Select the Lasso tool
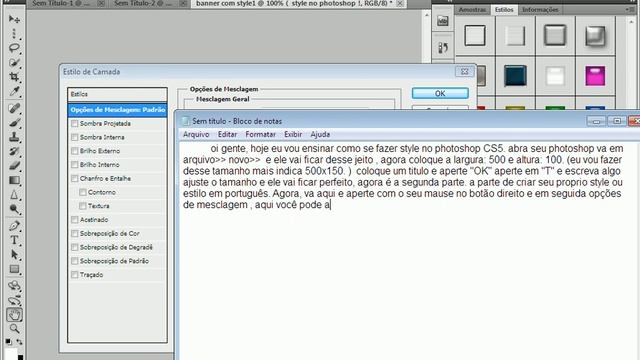 click(x=14, y=48)
